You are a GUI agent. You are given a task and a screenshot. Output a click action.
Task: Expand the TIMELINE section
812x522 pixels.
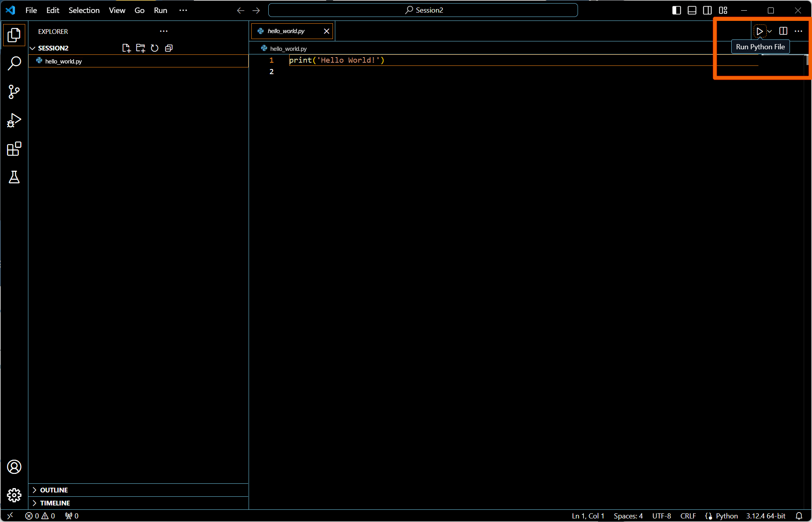(55, 503)
